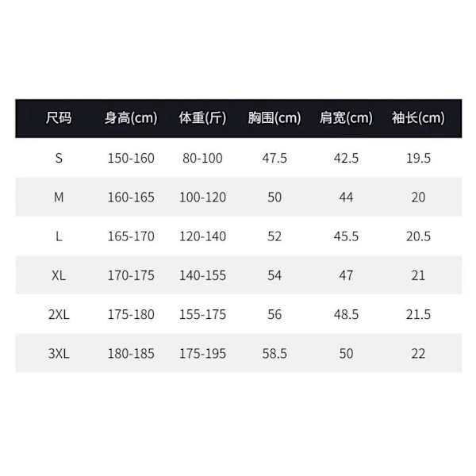The width and height of the screenshot is (476, 476).
Task: Click the 21.5 sleeve length value
Action: point(418,314)
